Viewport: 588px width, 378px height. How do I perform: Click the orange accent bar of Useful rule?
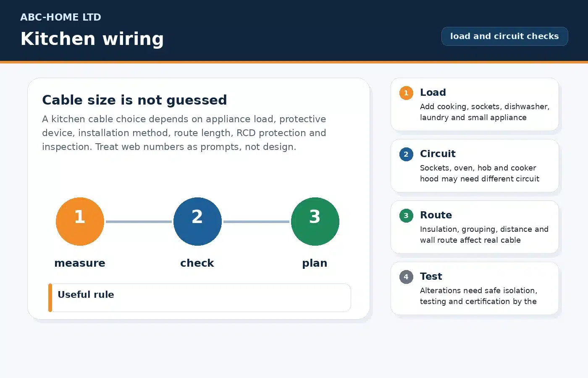tap(50, 298)
